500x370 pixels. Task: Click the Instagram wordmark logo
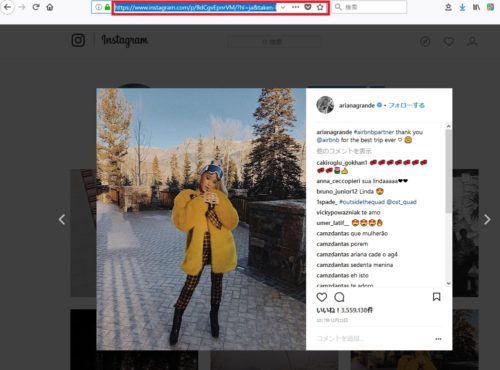pyautogui.click(x=125, y=40)
